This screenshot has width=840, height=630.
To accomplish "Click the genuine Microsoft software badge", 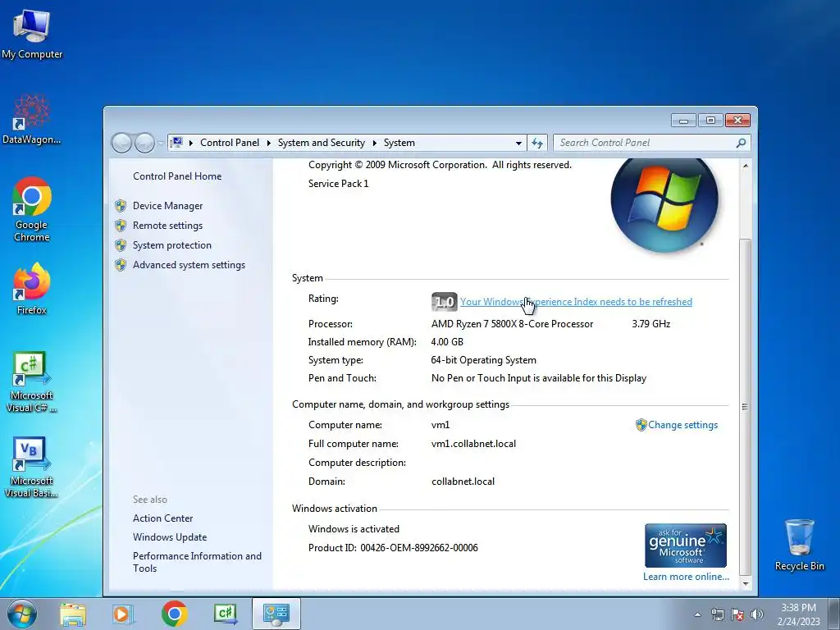I will coord(686,546).
